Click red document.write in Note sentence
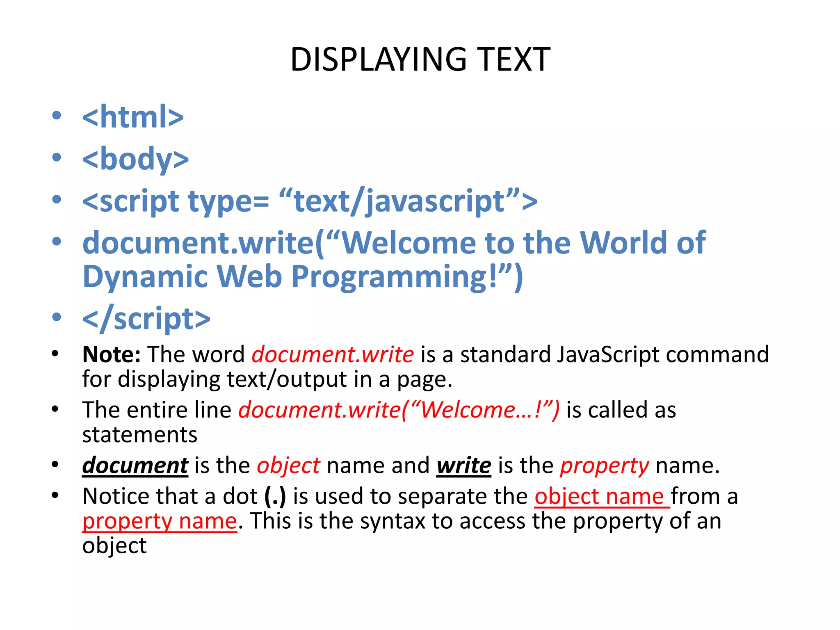The image size is (840, 630). click(333, 354)
